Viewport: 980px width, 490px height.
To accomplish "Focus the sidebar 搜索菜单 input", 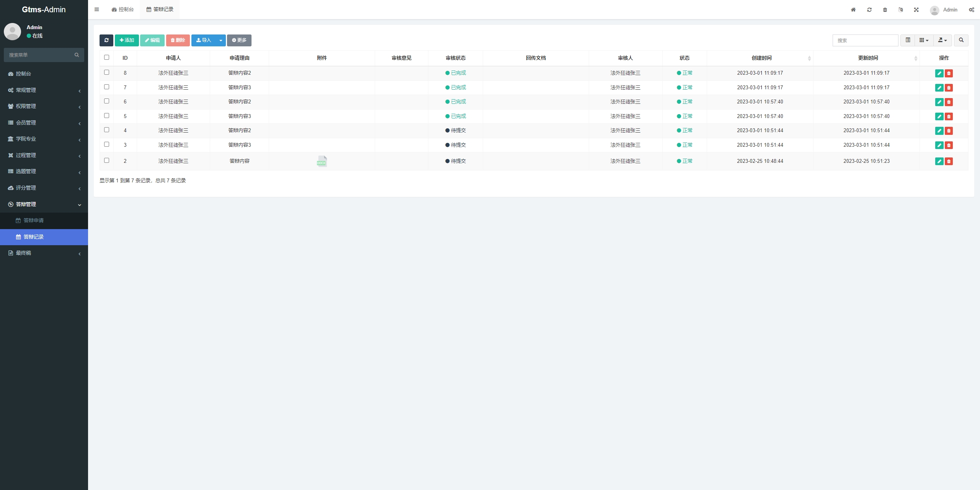I will coord(38,55).
